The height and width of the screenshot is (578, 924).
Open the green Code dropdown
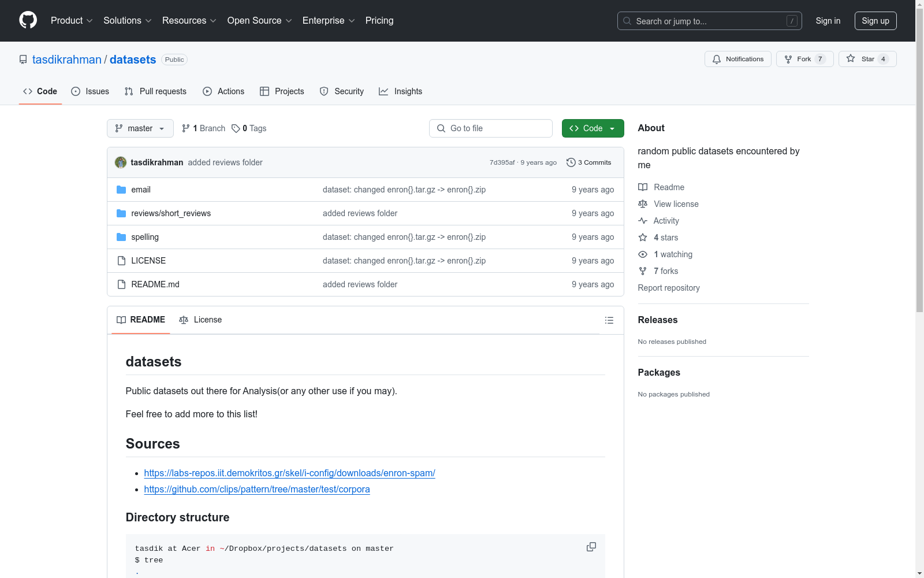pos(593,128)
